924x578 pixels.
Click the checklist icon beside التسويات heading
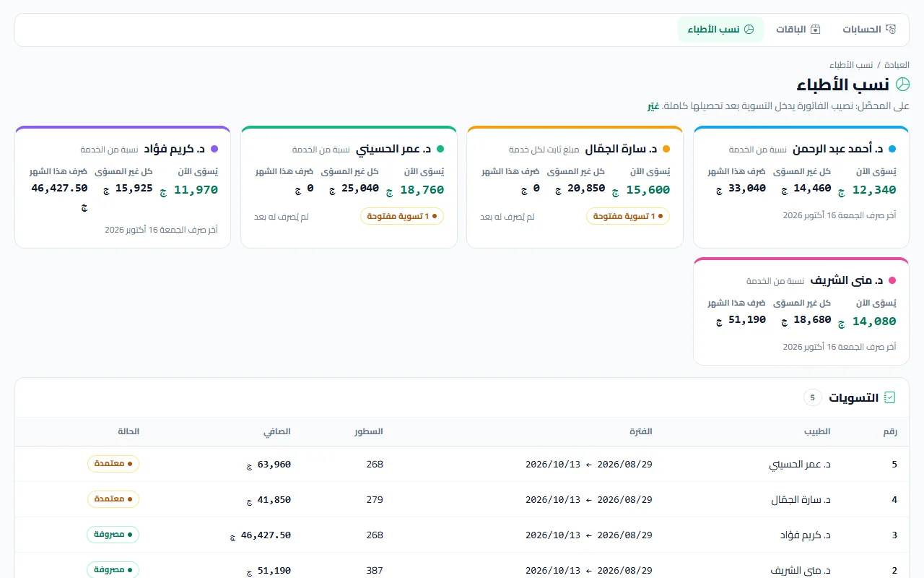[x=890, y=397]
